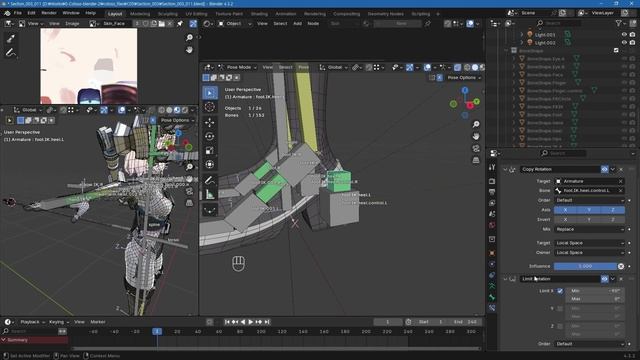Switch to the Animation workspace tab
Viewport: 640px width, 360px height.
coord(286,13)
